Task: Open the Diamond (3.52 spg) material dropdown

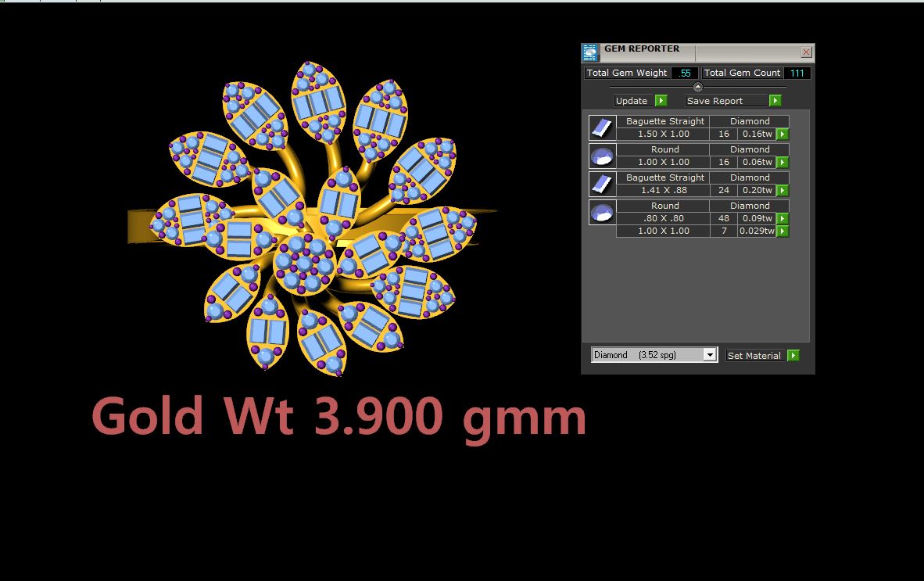Action: pyautogui.click(x=710, y=355)
